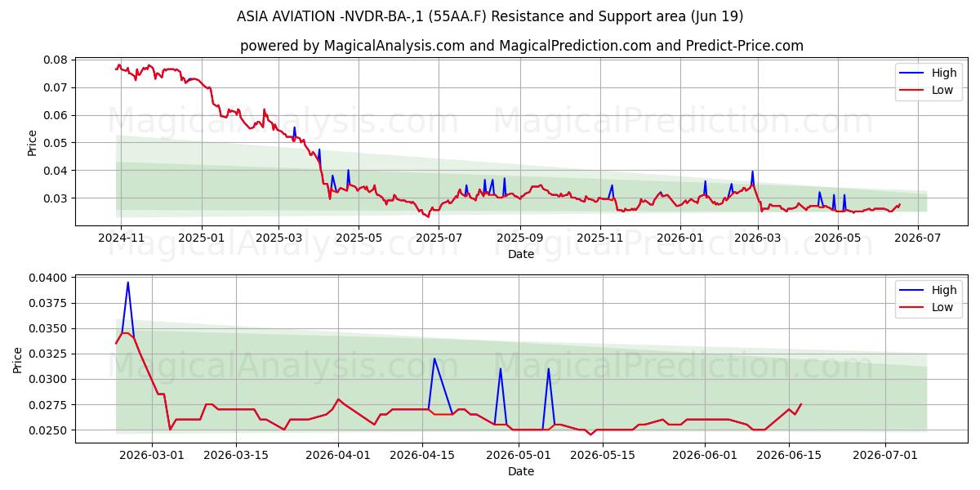The height and width of the screenshot is (490, 980).
Task: Click the 0.0325 price tick label
Action: pyautogui.click(x=48, y=354)
